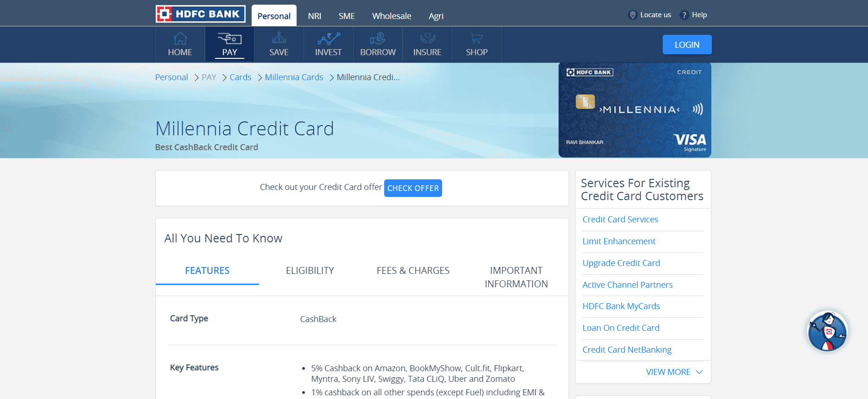
Task: Click Services For Existing Credit Card Customers heading
Action: (x=642, y=190)
